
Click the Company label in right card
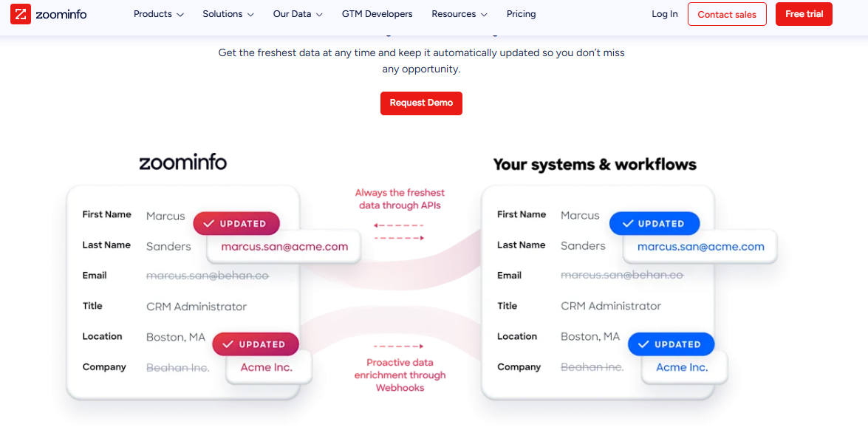(519, 366)
